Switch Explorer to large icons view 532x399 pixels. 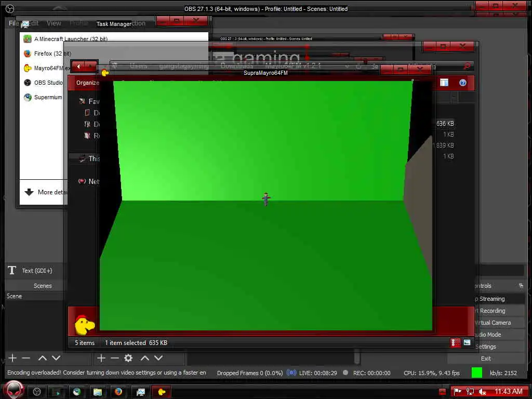[467, 343]
